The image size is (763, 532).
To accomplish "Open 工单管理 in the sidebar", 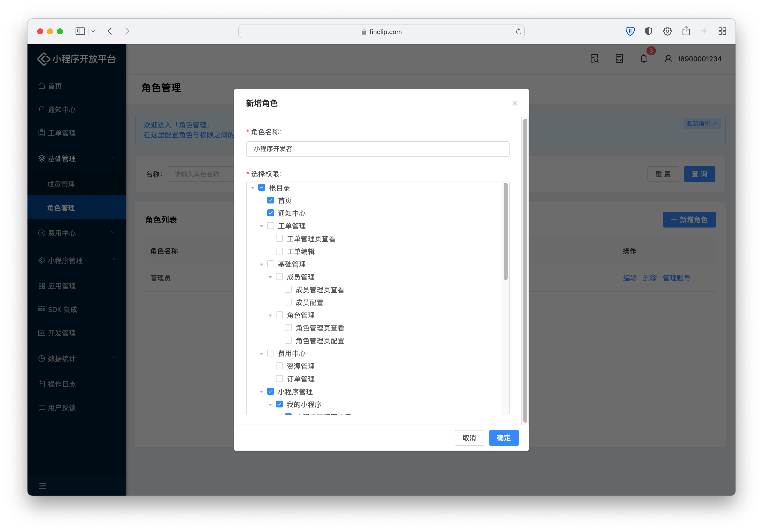I will [77, 133].
